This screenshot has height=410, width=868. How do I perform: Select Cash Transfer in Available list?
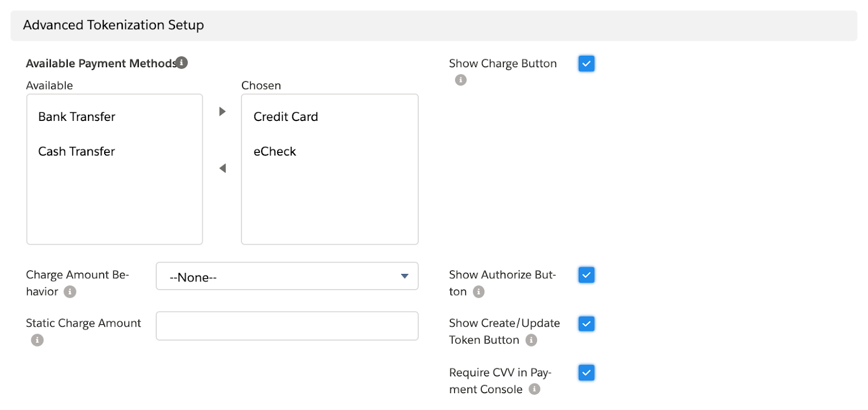point(76,152)
